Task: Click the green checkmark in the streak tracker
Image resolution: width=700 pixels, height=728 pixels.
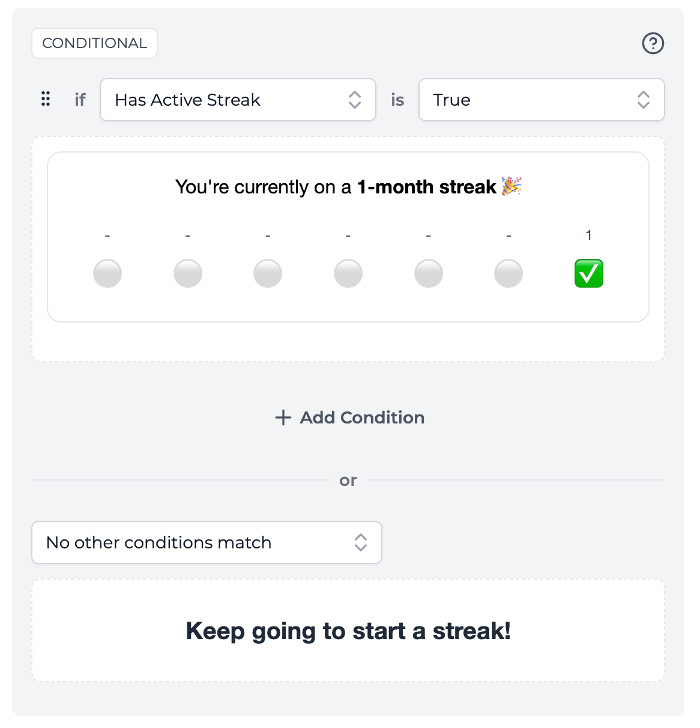Action: coord(588,273)
